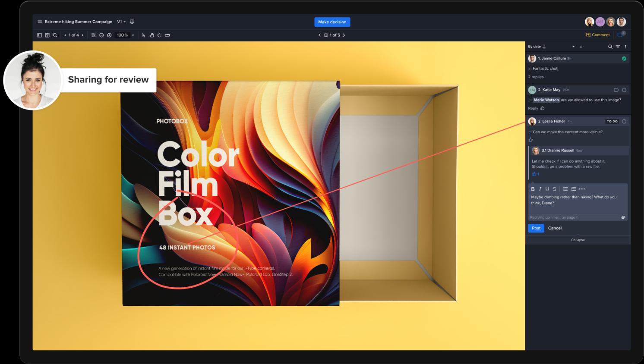Click the Make decision button
The width and height of the screenshot is (644, 364).
coord(332,22)
